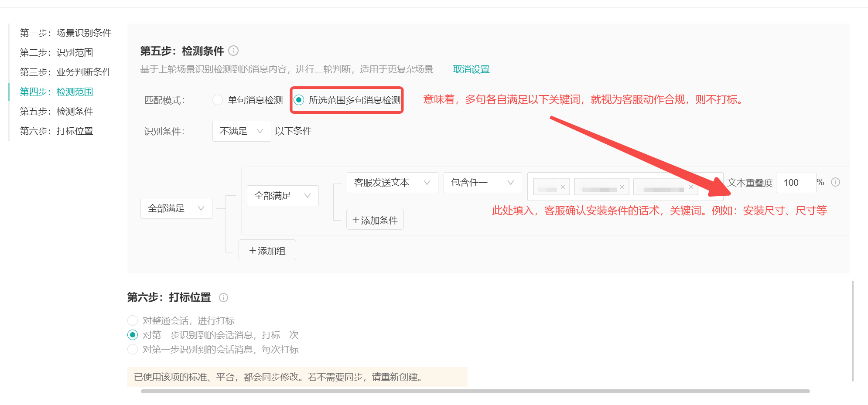This screenshot has height=405, width=868.
Task: Select 所选范围多句消息检测 radio option
Action: [299, 100]
